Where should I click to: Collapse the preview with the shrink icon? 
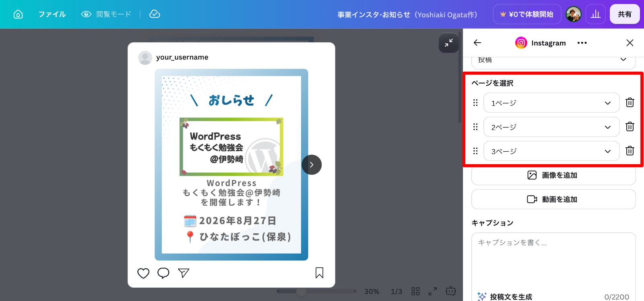pos(449,43)
